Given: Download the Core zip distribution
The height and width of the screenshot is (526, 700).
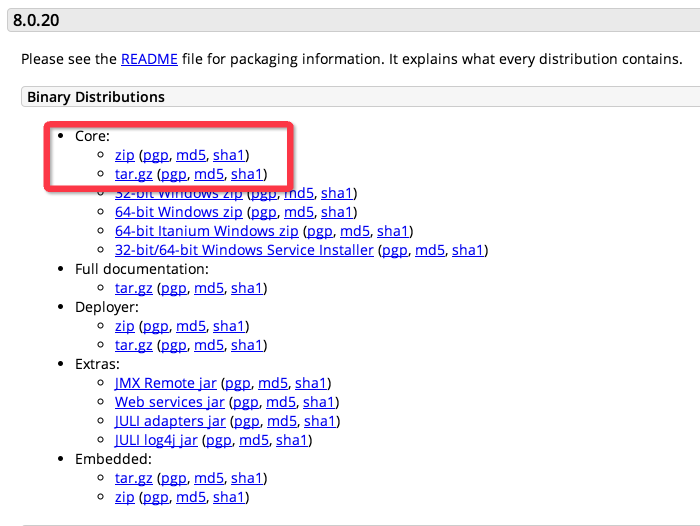Looking at the screenshot, I should pos(124,155).
